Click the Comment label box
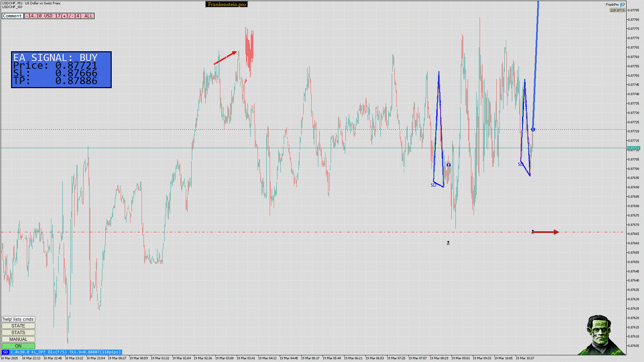 tap(12, 16)
